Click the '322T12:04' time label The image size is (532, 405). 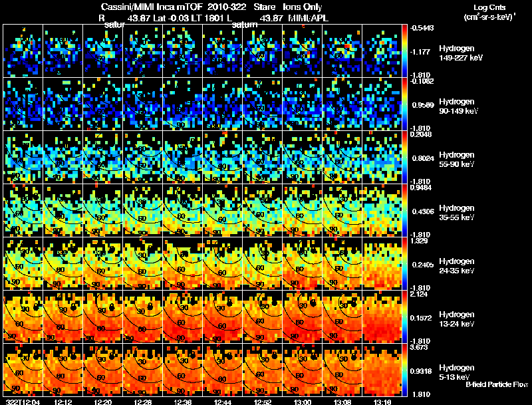[x=23, y=402]
